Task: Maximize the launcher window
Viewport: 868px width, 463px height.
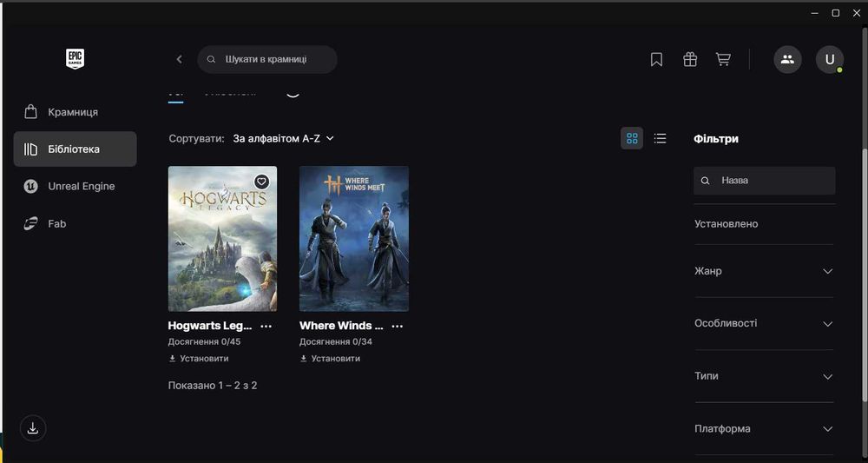Action: 836,13
